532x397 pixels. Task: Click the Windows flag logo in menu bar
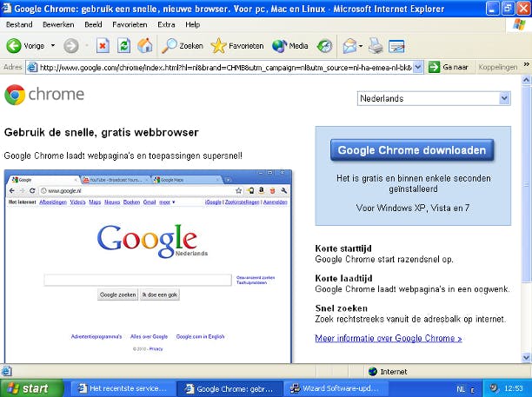click(x=519, y=24)
